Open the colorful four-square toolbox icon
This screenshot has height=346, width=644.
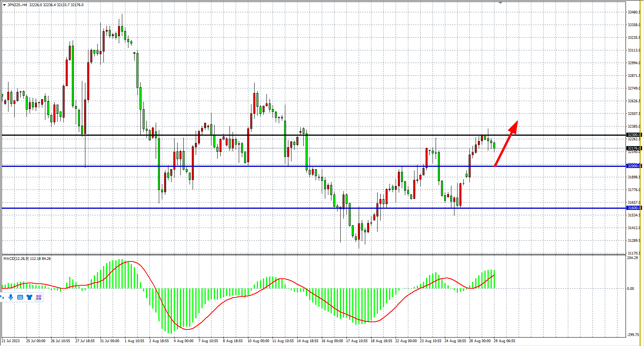38,297
